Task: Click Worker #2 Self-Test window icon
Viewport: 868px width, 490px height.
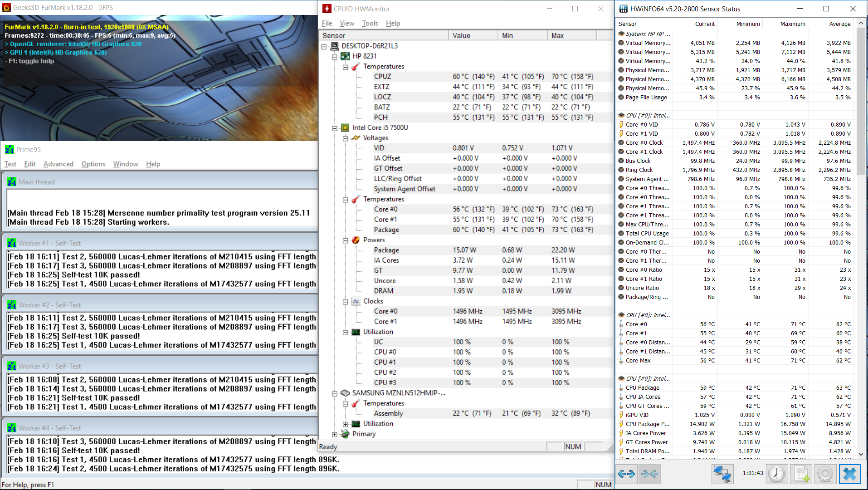Action: [x=12, y=305]
